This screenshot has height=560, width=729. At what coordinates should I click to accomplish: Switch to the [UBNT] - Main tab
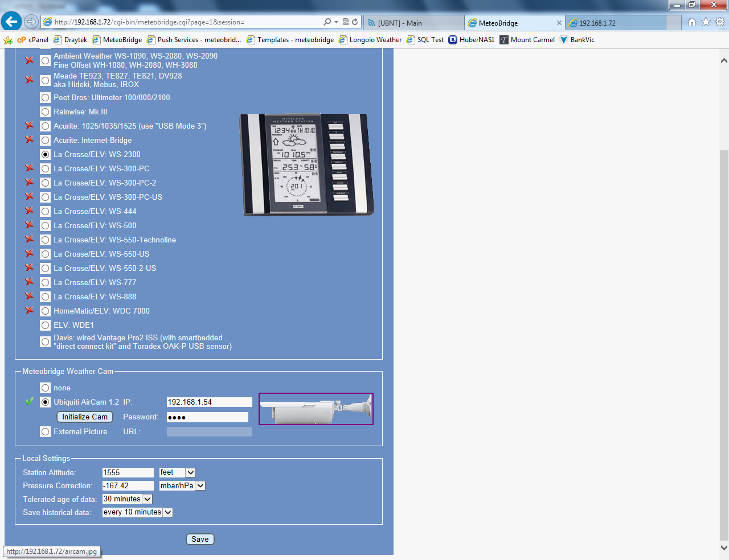coord(413,23)
